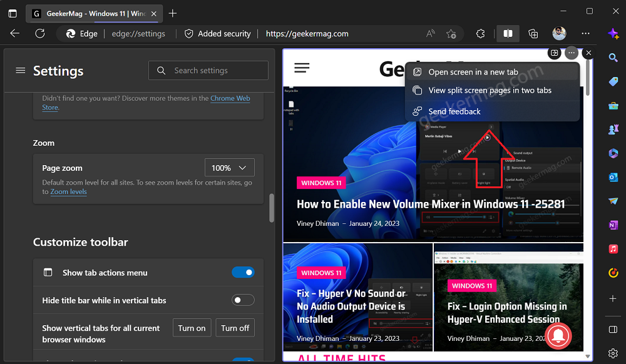Reload the page with refresh icon
626x364 pixels.
coord(40,34)
